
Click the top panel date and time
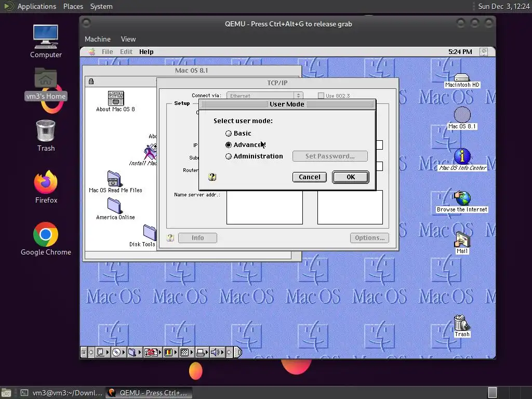click(x=504, y=6)
